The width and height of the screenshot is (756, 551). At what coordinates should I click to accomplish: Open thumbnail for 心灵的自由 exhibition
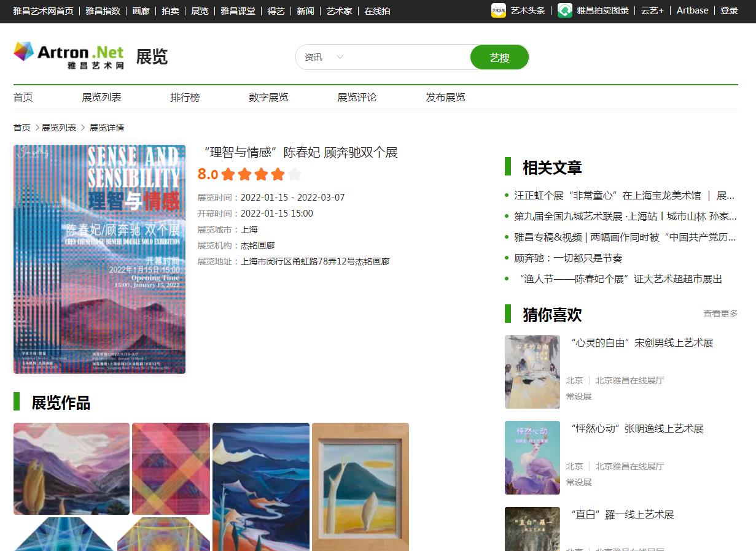[532, 372]
